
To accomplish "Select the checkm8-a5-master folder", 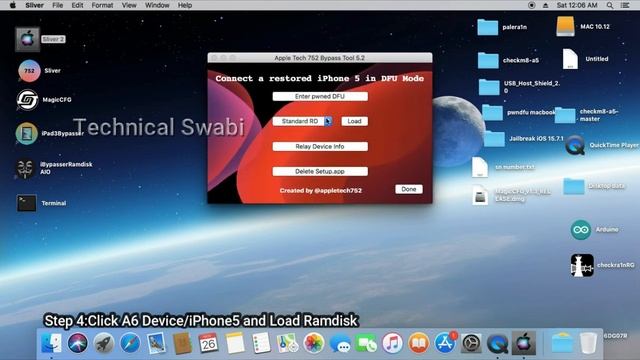I will [565, 115].
